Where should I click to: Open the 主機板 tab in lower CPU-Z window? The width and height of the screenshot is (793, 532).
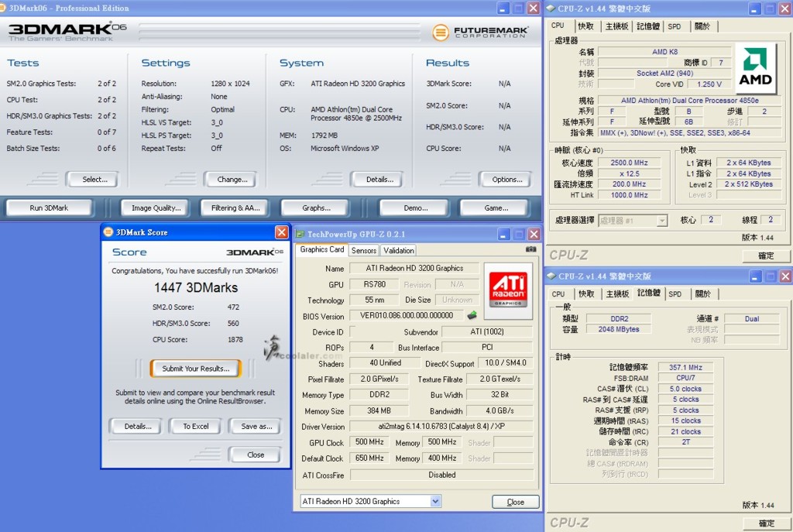617,293
